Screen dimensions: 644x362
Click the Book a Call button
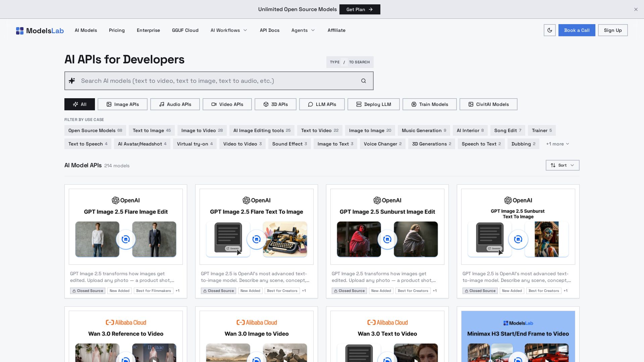click(x=577, y=30)
